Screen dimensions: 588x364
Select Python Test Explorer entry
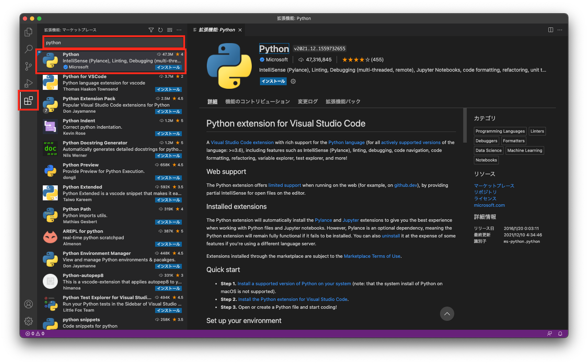click(x=112, y=303)
